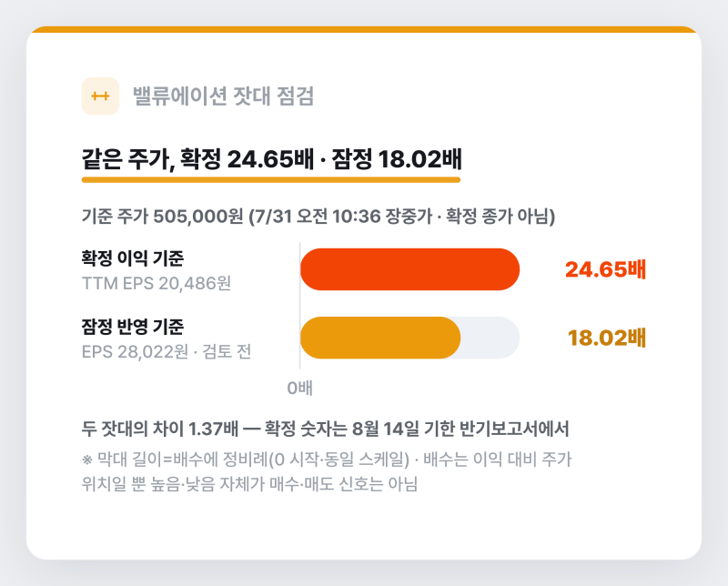Click the 두 잣대의 차이 1.37배 summary
This screenshot has height=586, width=728.
point(326,429)
